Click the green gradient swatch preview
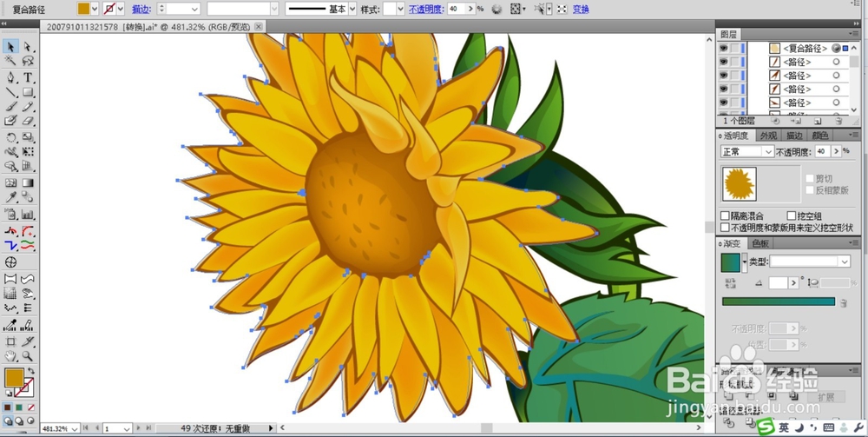Image resolution: width=868 pixels, height=437 pixels. tap(731, 262)
